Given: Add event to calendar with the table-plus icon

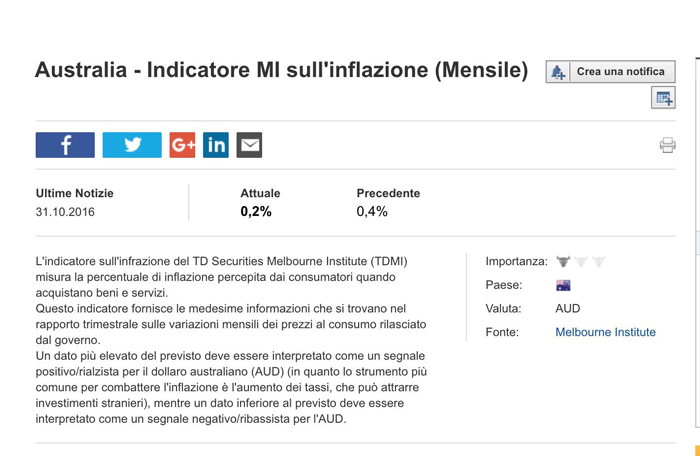Looking at the screenshot, I should pos(663,98).
